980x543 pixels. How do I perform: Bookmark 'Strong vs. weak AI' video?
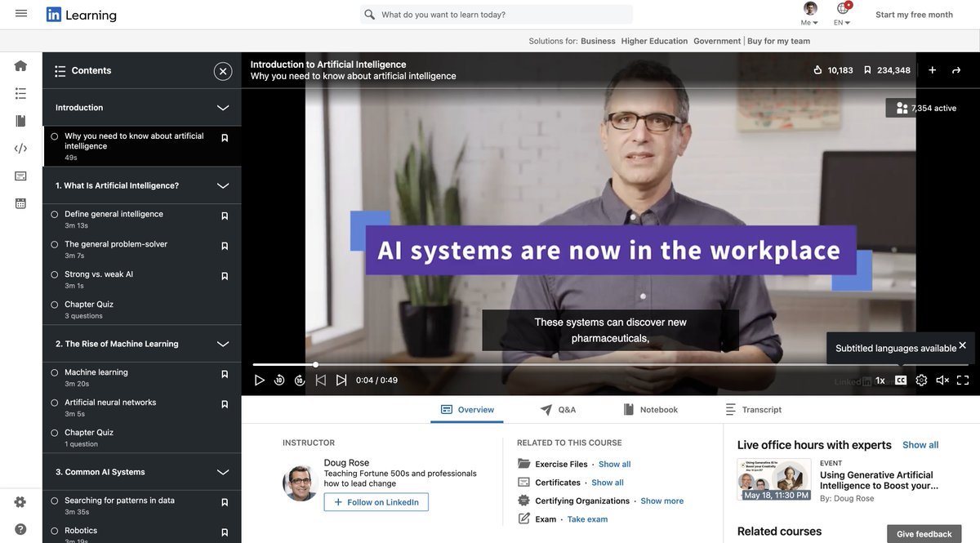225,276
